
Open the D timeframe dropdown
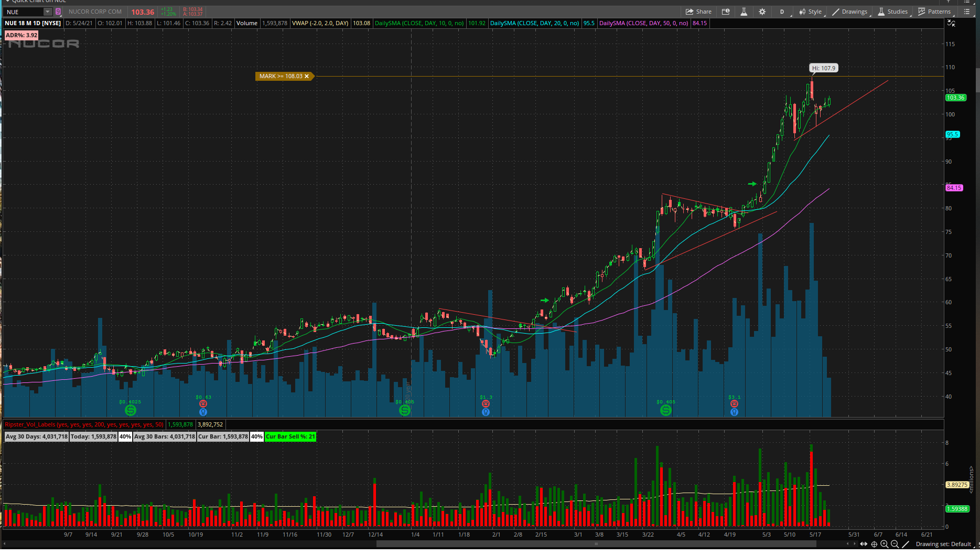(782, 12)
